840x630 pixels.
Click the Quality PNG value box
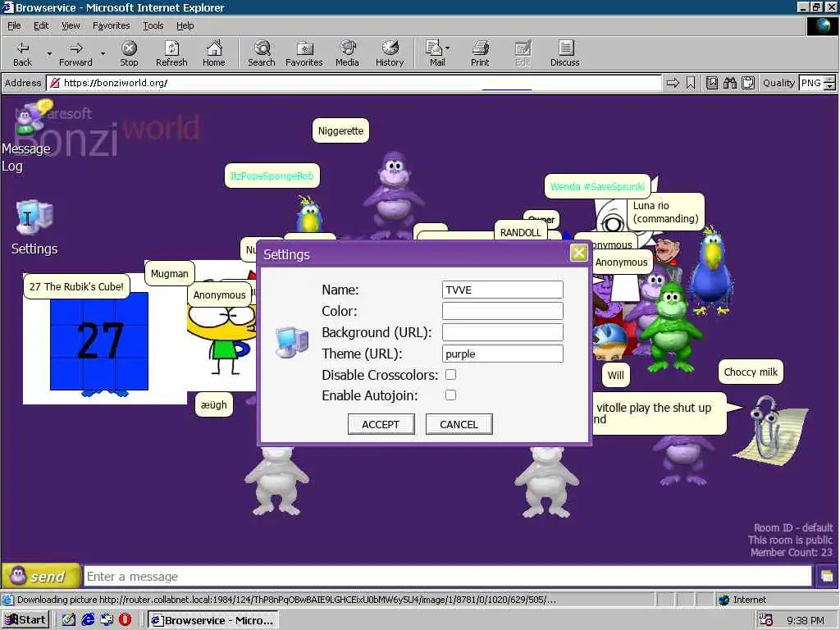click(811, 83)
